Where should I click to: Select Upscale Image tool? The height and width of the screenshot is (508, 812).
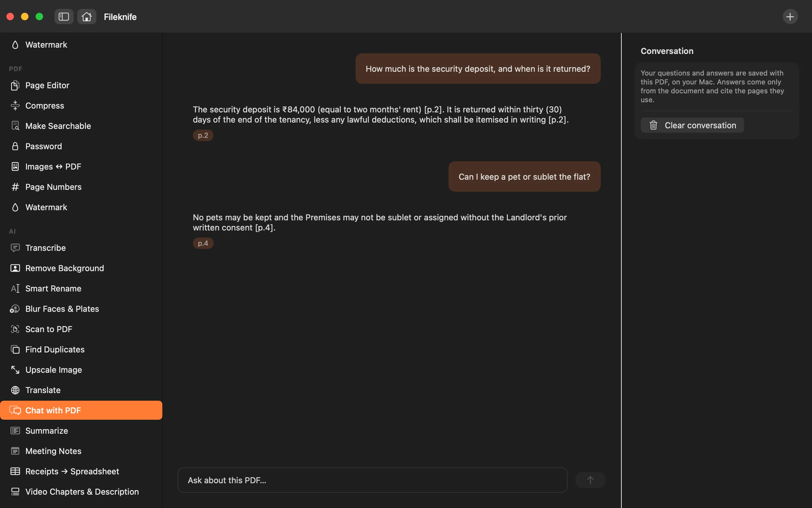[81, 370]
